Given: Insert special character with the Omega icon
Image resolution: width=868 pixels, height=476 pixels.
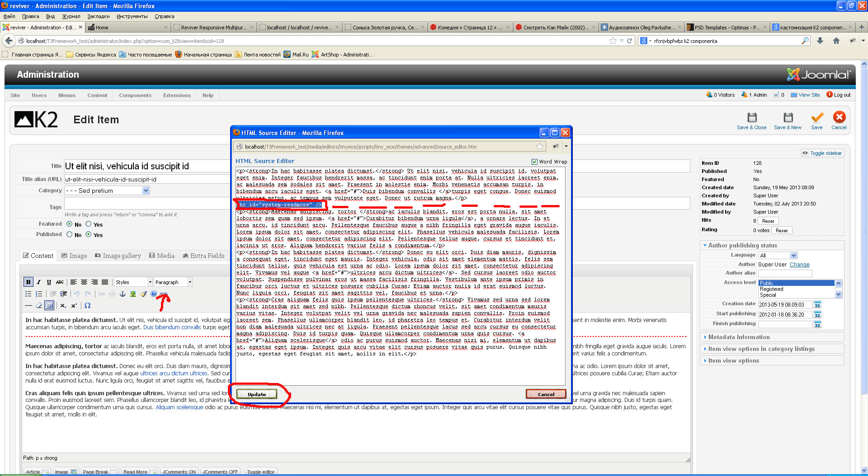Looking at the screenshot, I should [87, 306].
